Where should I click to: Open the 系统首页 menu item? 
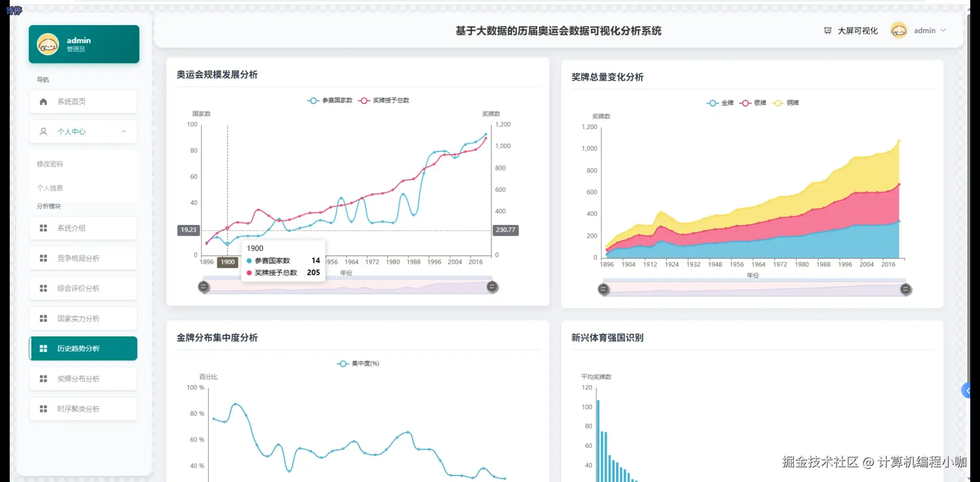click(x=83, y=101)
